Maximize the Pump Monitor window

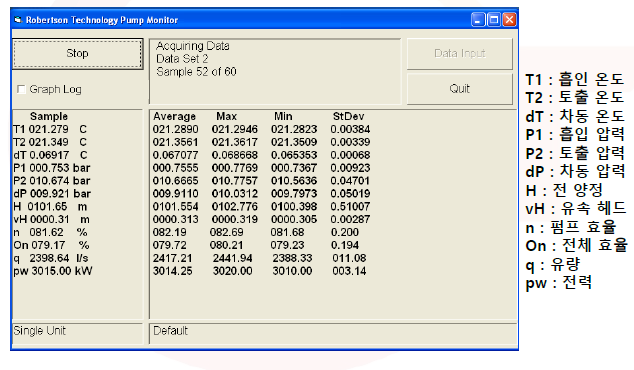[x=494, y=19]
